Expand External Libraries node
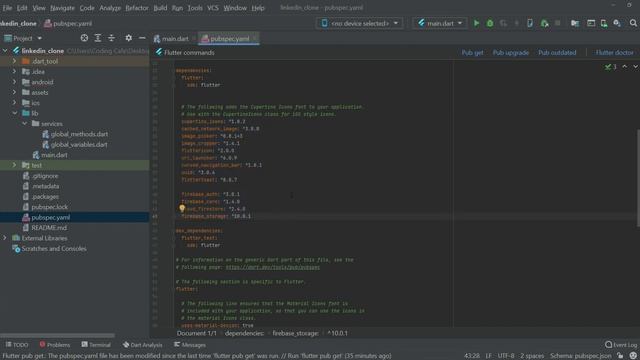Screen dimensions: 640x360 click(x=5, y=238)
